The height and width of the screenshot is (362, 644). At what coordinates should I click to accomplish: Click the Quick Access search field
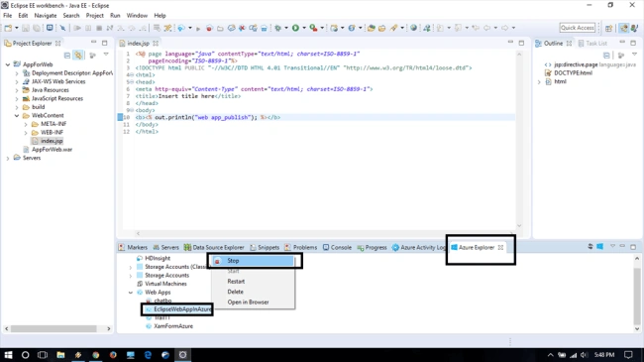[x=577, y=28]
